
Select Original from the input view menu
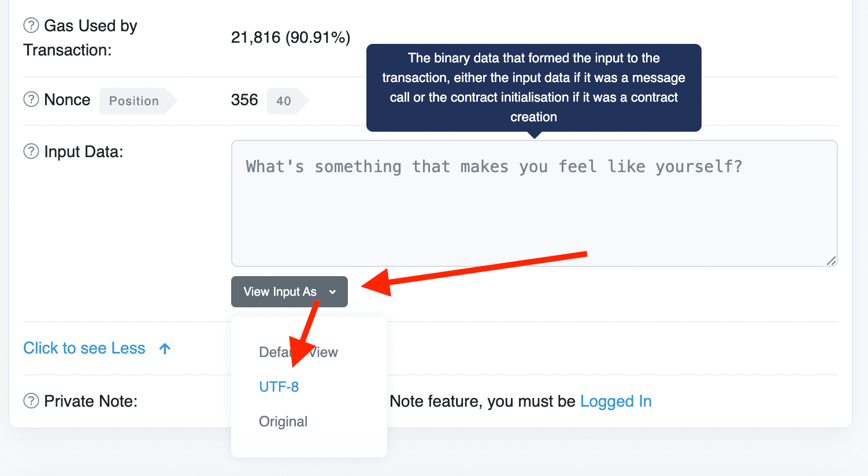283,422
